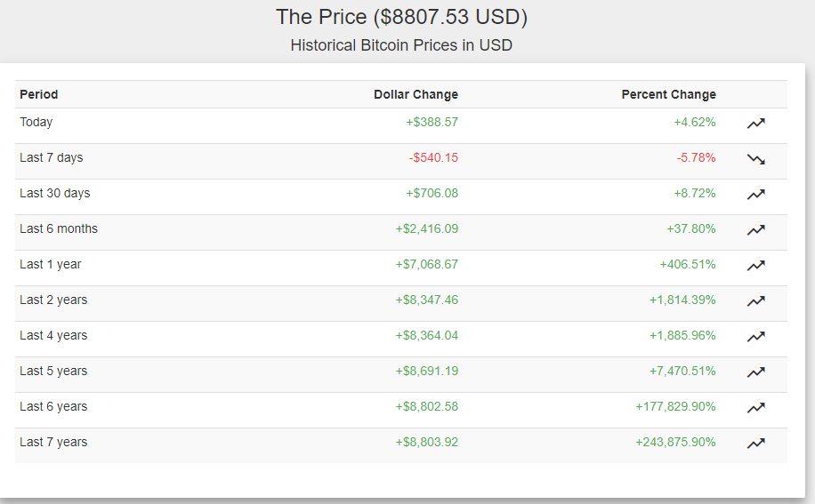Click the -$540.15 dollar change value

pos(433,157)
